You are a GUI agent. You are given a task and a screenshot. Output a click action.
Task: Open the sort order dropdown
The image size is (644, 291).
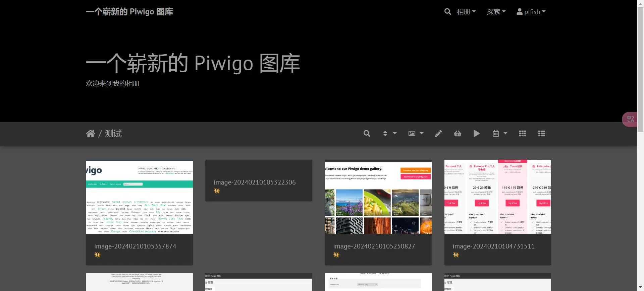click(x=390, y=134)
